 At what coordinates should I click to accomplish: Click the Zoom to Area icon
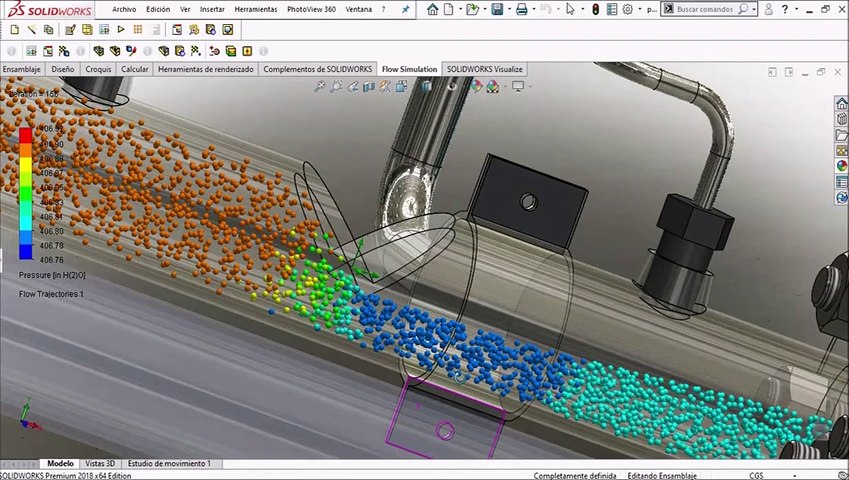click(x=336, y=86)
